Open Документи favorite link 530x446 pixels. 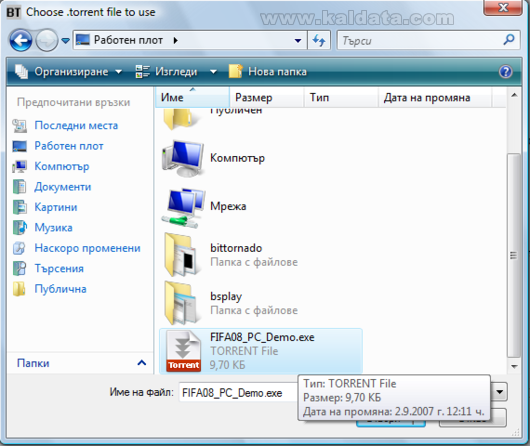[63, 187]
